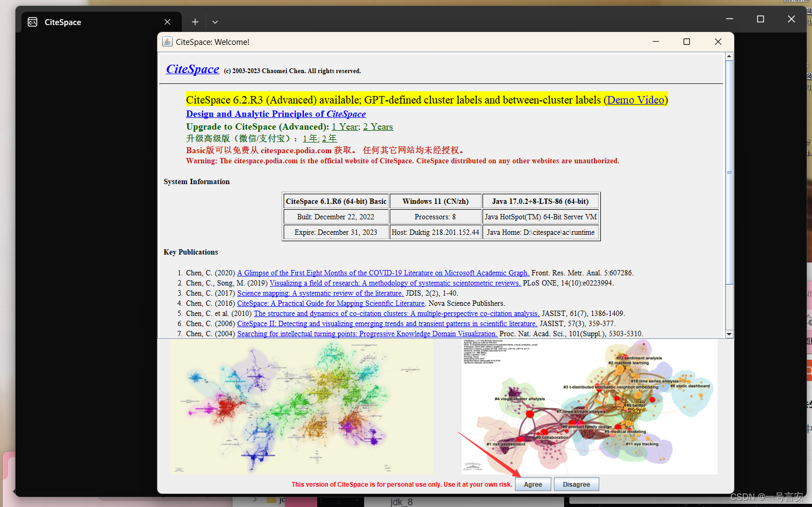Image resolution: width=812 pixels, height=507 pixels.
Task: Click the Agree button
Action: (533, 484)
